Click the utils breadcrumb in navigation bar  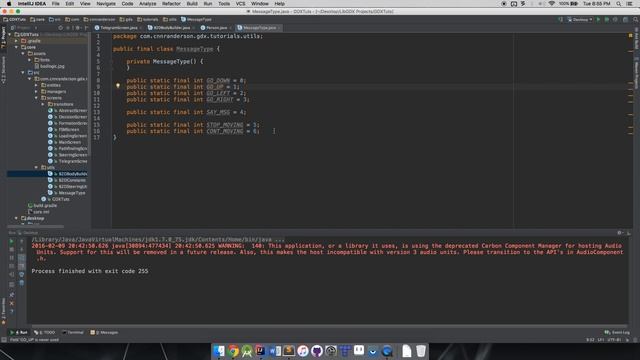point(170,20)
